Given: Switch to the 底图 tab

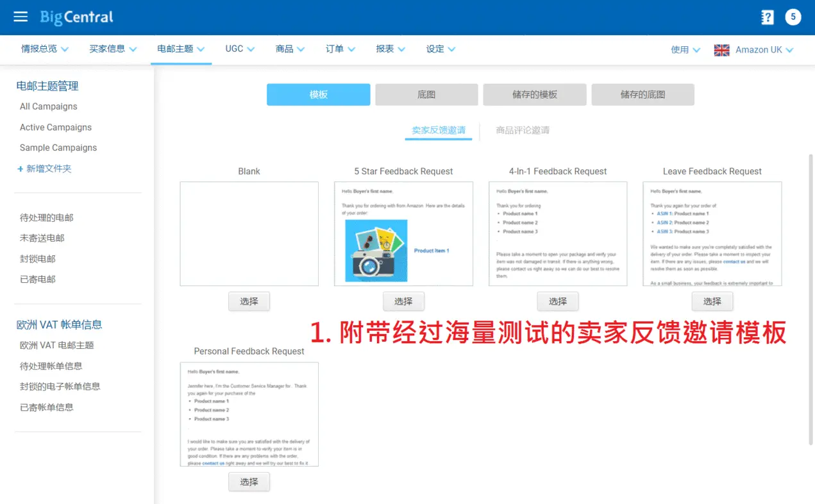Looking at the screenshot, I should click(x=426, y=94).
